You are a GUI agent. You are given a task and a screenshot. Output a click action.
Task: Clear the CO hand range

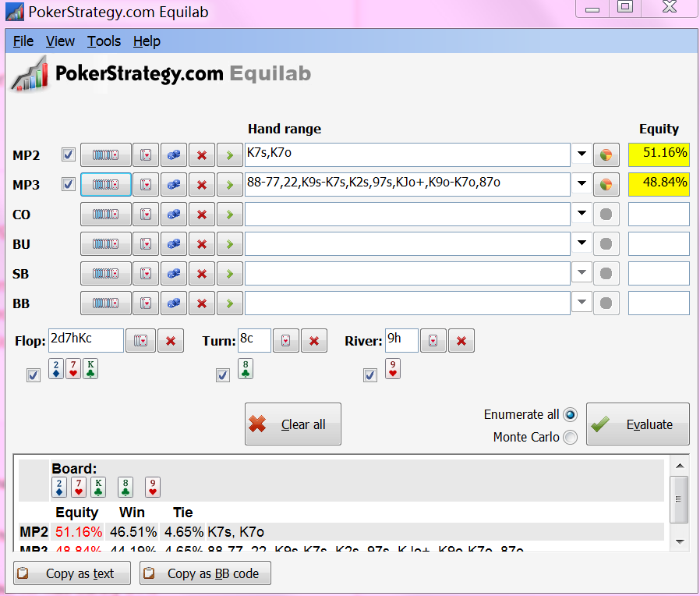[x=202, y=215]
